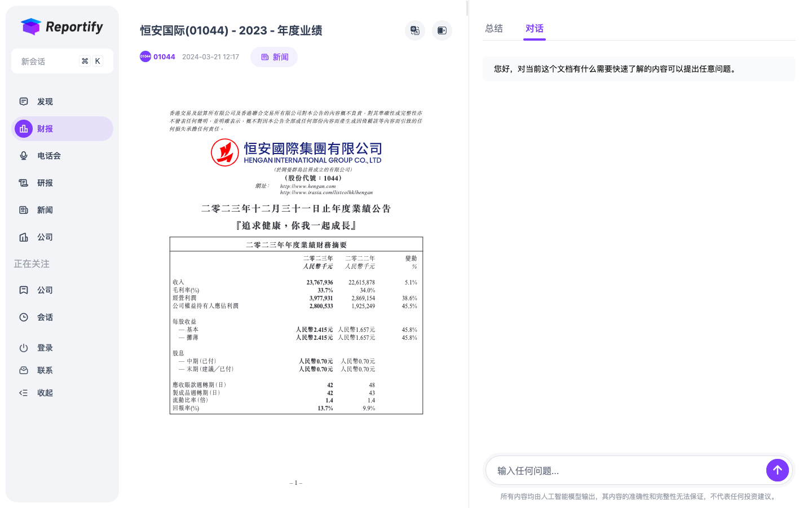Click the profit value 2,800,533
Screen dimensions: 812x508
pos(321,306)
